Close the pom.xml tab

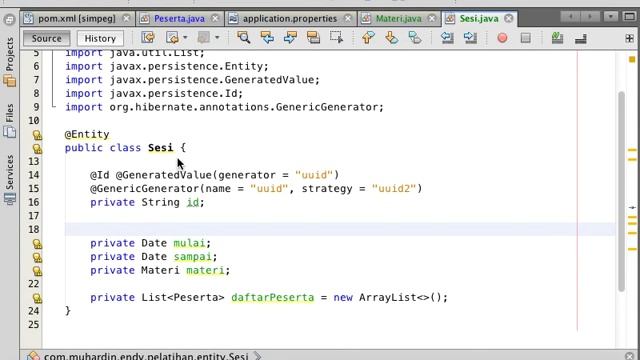click(x=127, y=18)
